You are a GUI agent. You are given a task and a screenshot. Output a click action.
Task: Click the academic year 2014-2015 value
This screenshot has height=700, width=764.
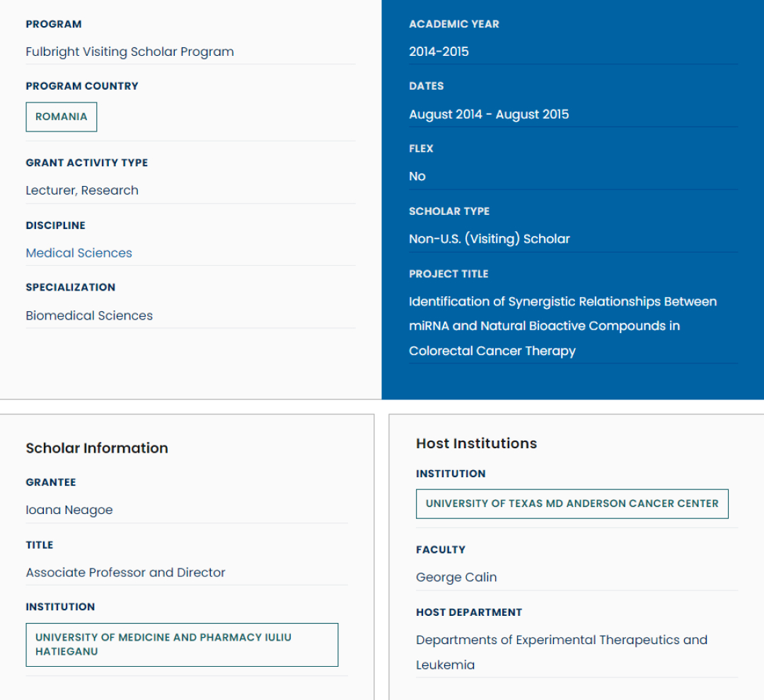pos(439,52)
